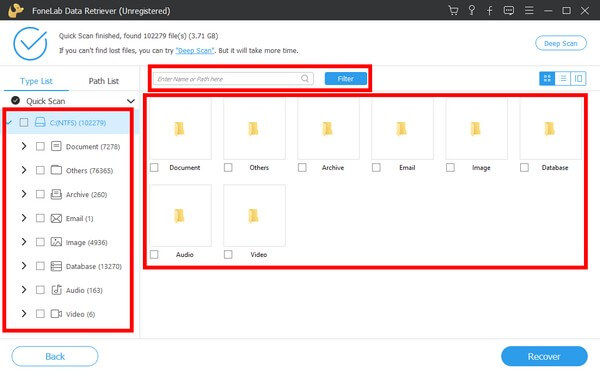Expand the Audio (163) tree node
The width and height of the screenshot is (600, 379).
pyautogui.click(x=24, y=290)
